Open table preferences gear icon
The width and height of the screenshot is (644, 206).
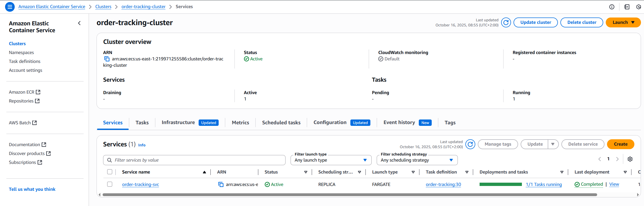tap(630, 159)
